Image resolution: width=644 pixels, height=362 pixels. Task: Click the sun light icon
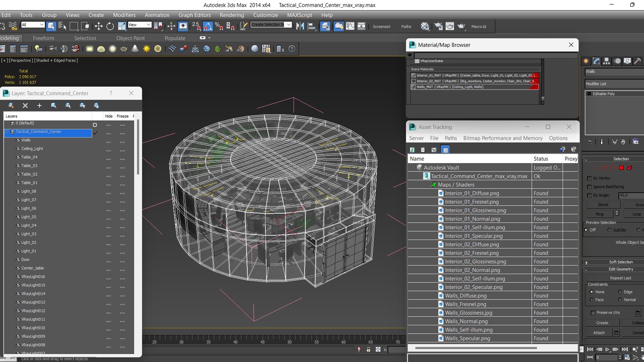(x=147, y=49)
